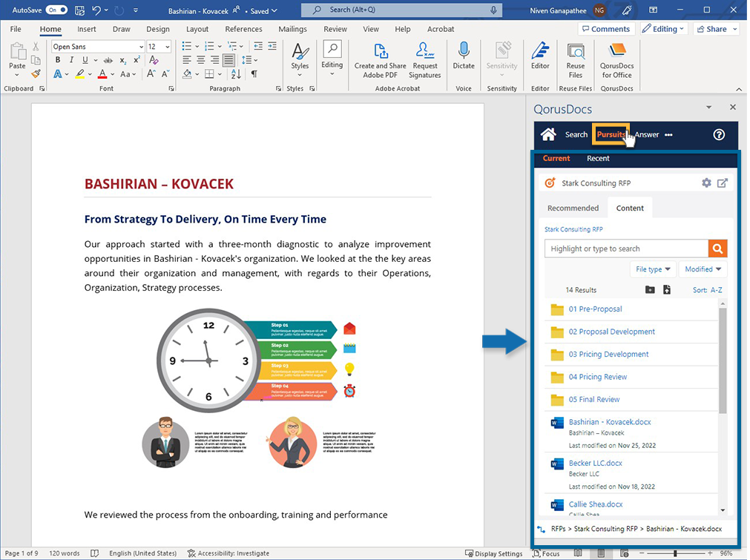Go to QorusDocs Home icon

pos(548,135)
